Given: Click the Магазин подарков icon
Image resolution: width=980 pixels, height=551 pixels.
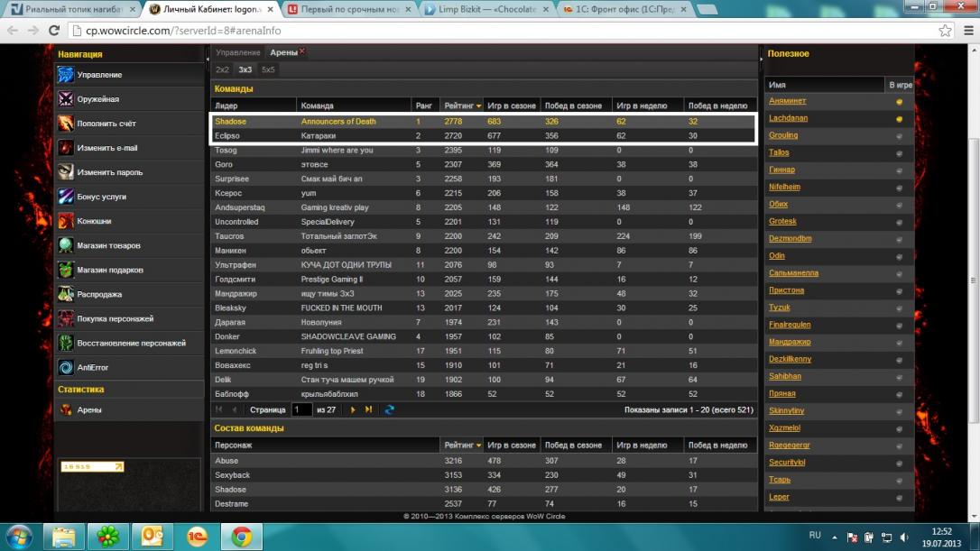Looking at the screenshot, I should (x=66, y=270).
